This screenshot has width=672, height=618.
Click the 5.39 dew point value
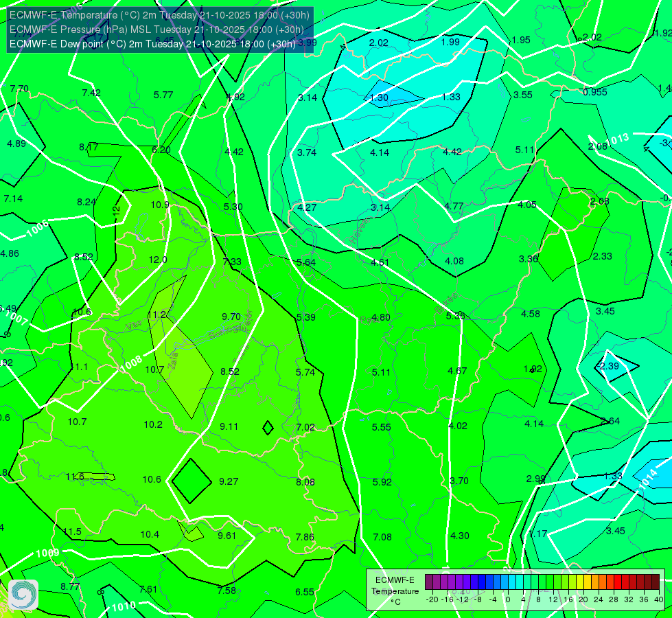(306, 317)
